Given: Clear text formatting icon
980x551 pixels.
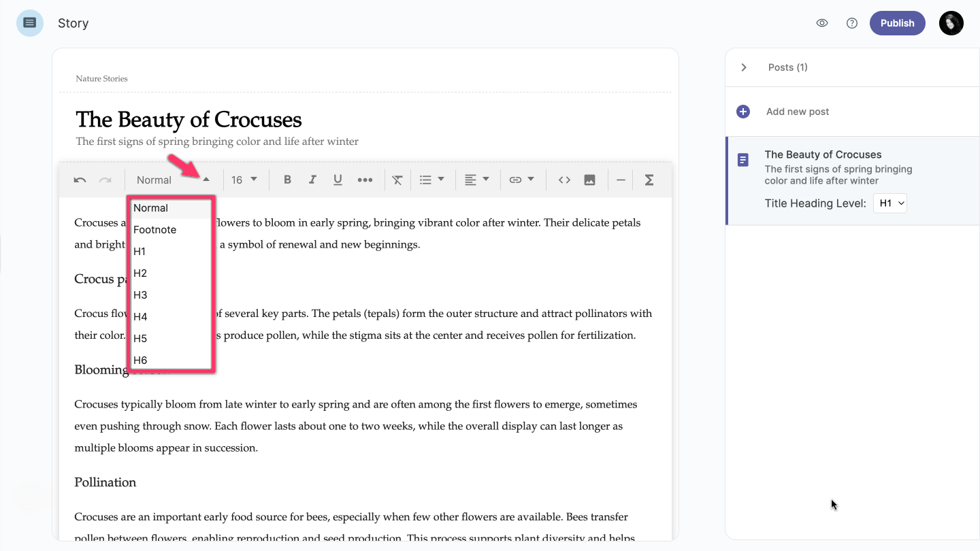Looking at the screenshot, I should 397,180.
